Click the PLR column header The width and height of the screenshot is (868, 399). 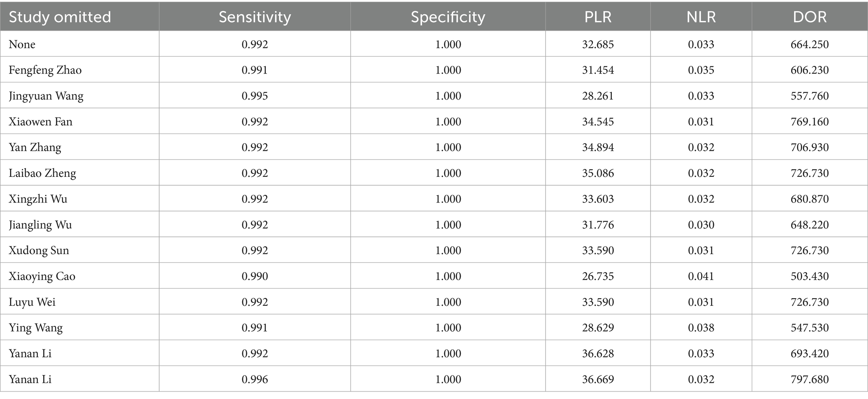pyautogui.click(x=598, y=17)
